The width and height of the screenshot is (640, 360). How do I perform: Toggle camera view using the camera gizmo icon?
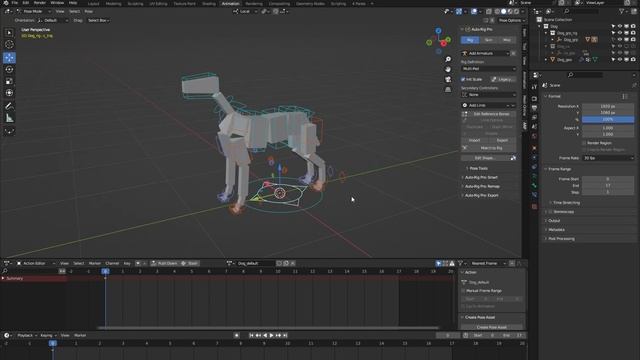click(448, 79)
